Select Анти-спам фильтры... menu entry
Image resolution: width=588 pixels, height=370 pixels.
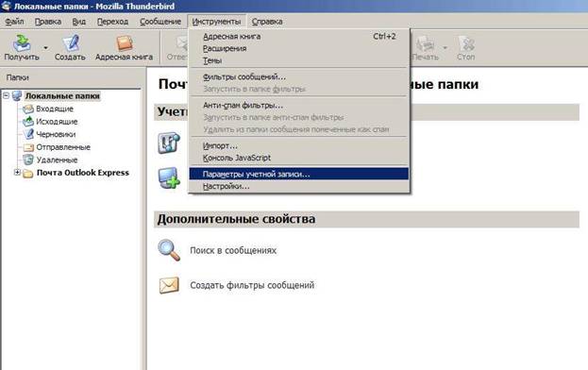coord(299,106)
